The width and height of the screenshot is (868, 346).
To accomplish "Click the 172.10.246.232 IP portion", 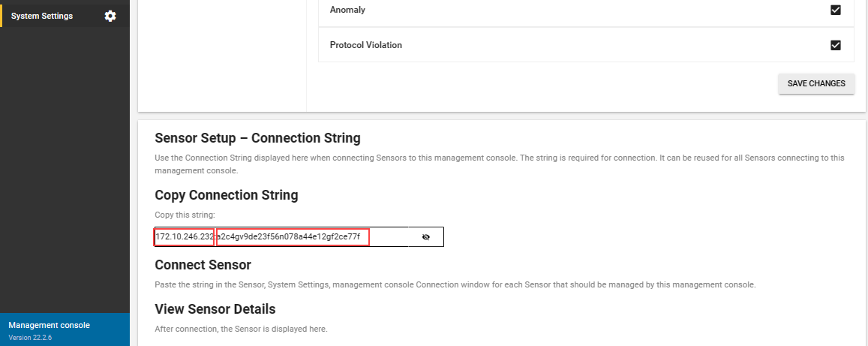I will tap(185, 237).
